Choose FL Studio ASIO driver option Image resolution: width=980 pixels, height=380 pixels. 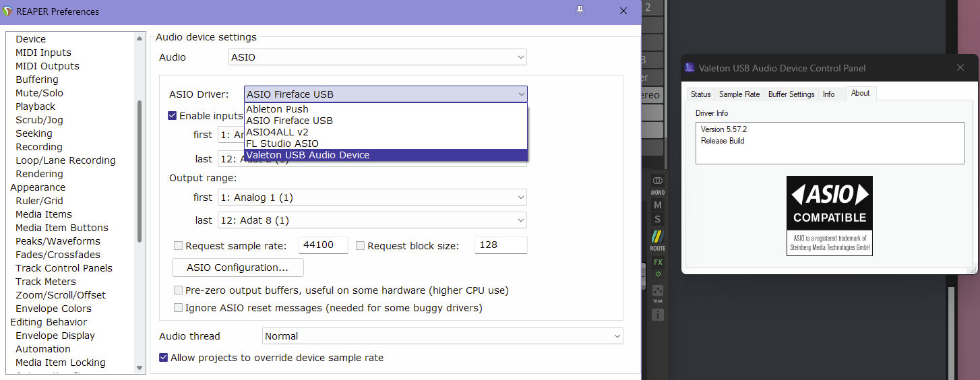(386, 144)
